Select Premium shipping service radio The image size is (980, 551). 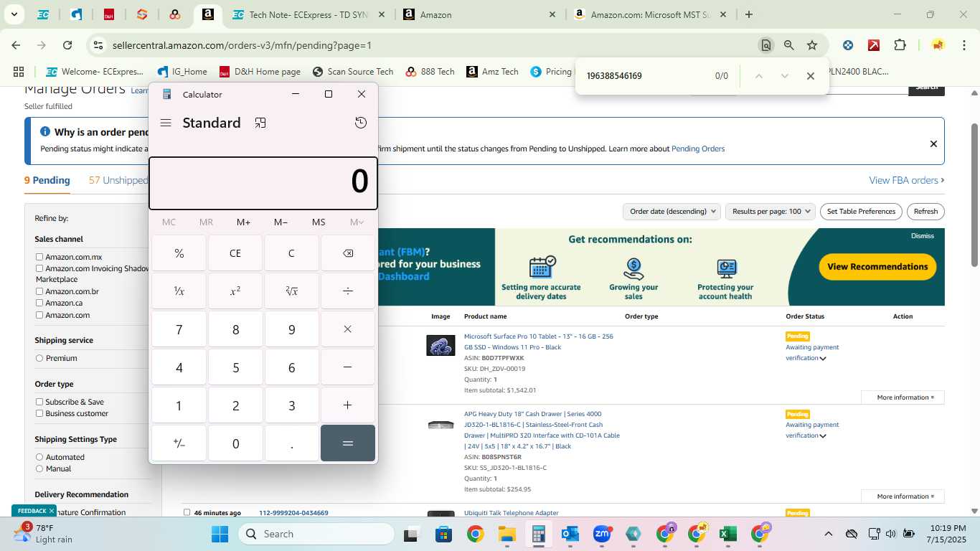(x=39, y=358)
